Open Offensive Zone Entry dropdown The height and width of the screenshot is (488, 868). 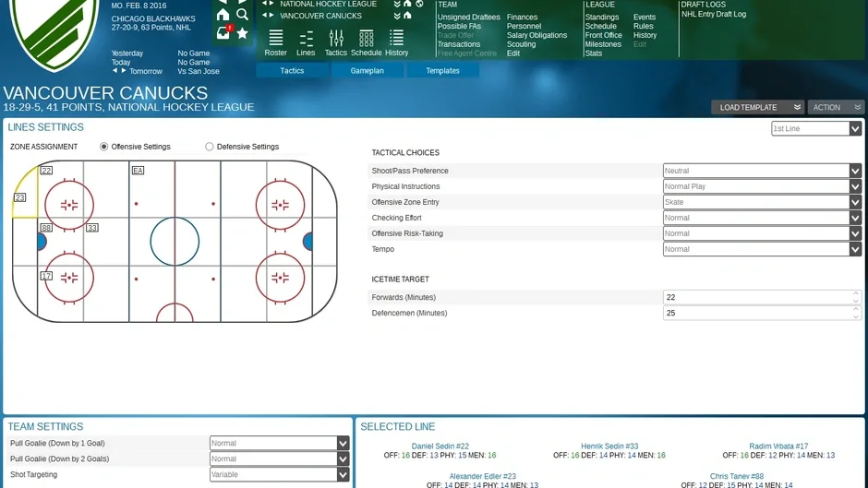point(762,202)
